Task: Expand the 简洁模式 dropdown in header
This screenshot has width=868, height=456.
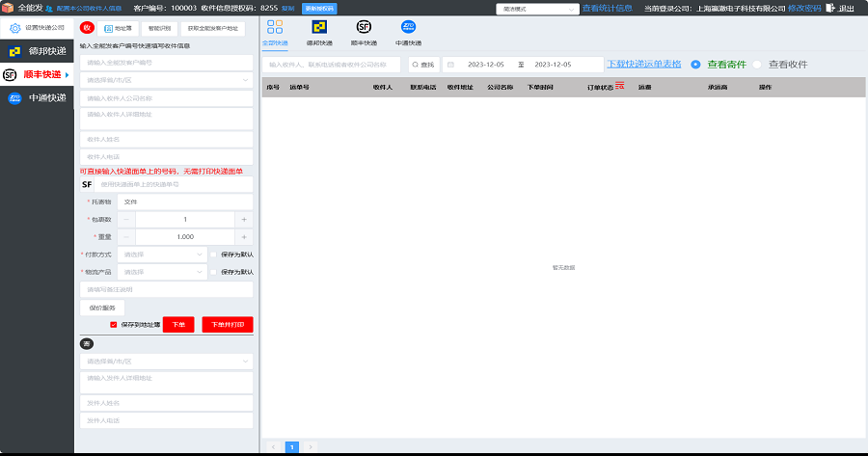Action: click(x=535, y=8)
